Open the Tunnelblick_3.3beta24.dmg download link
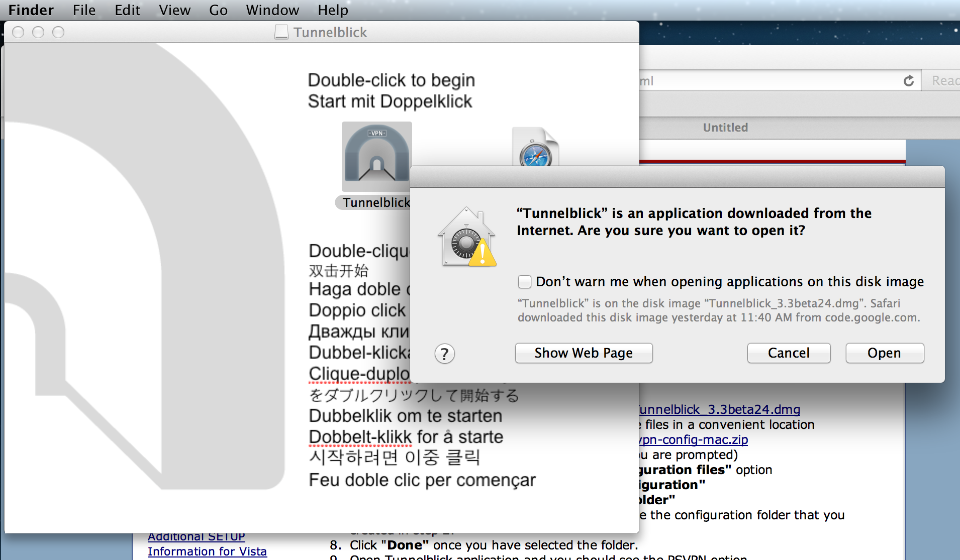 (x=719, y=410)
